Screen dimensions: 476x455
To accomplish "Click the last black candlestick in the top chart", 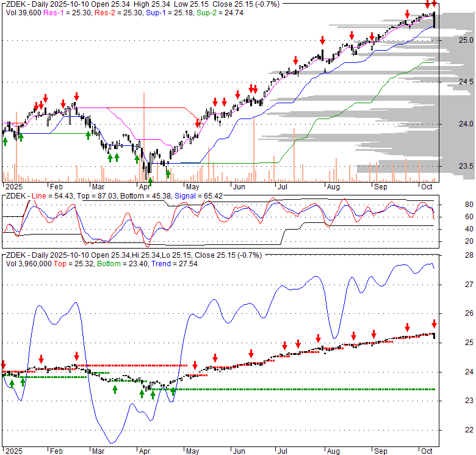I will (x=434, y=21).
